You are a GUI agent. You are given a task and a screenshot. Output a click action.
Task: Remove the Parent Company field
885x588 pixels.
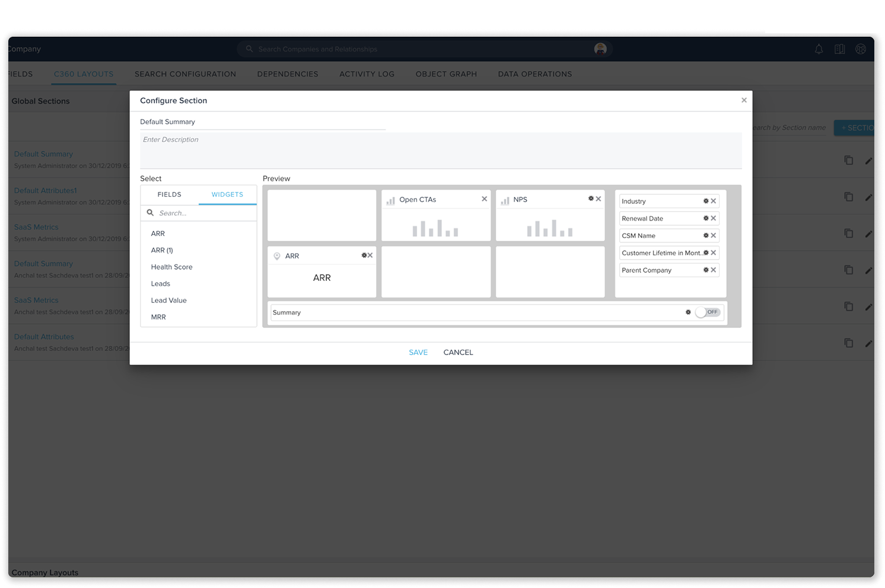click(714, 270)
